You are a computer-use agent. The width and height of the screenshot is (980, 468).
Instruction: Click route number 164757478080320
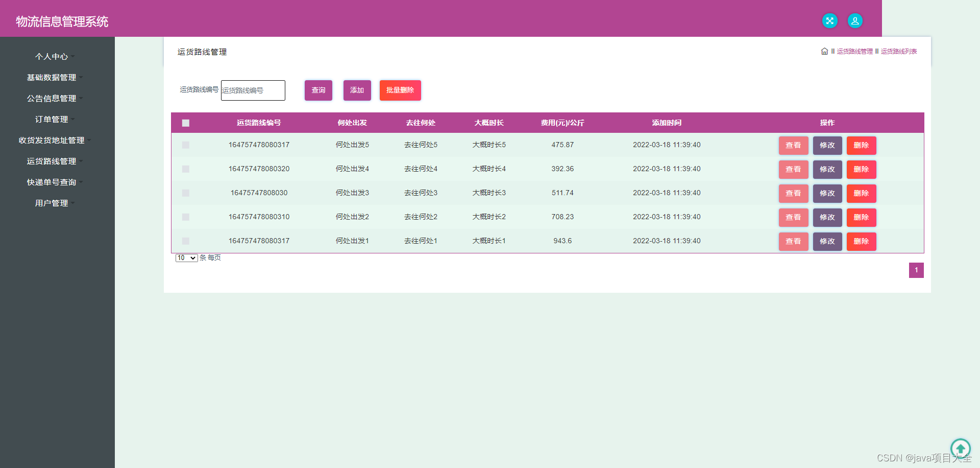pos(259,169)
